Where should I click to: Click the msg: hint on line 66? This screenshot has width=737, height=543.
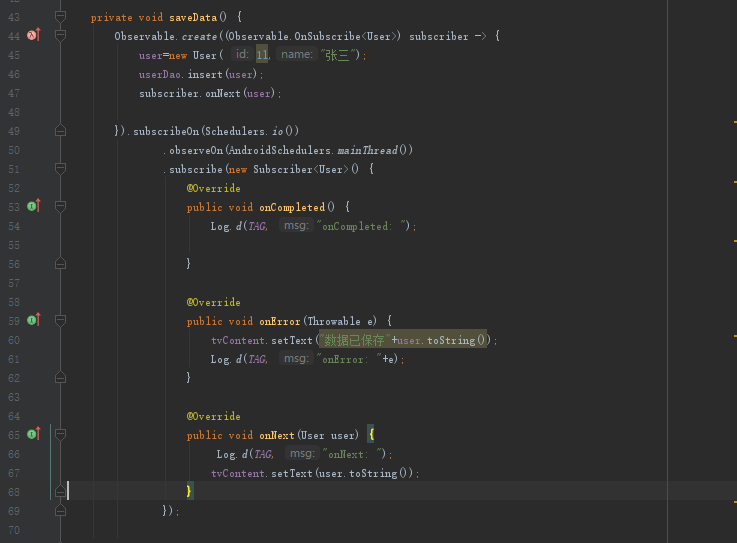[302, 453]
